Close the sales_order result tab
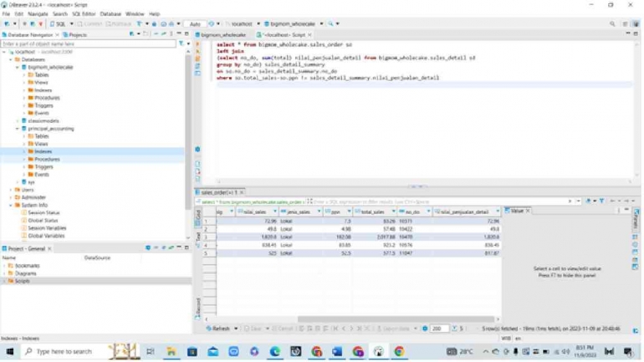Viewport: 644px width, 362px height. coord(242,192)
